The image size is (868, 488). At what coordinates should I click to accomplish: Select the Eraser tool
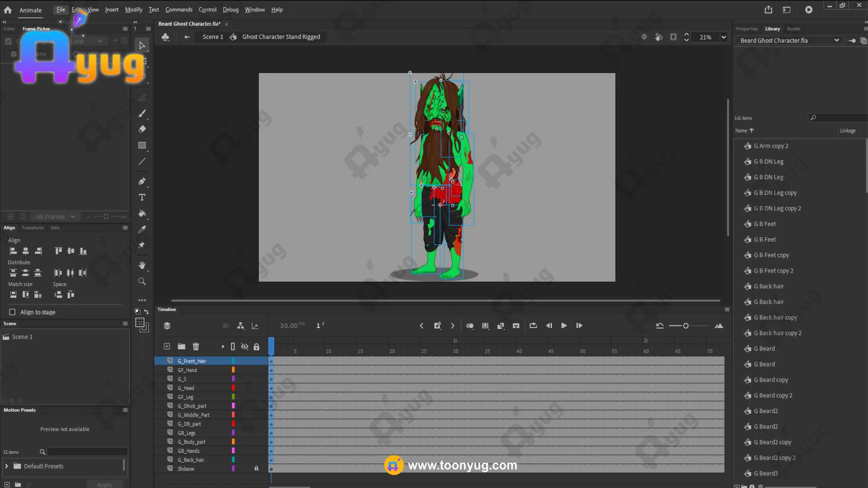click(142, 129)
